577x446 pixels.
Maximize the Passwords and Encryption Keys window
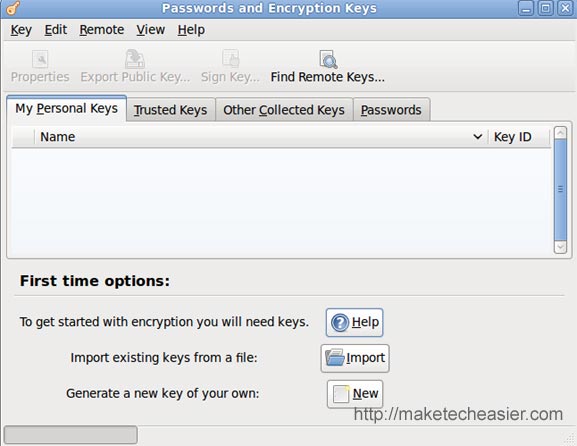click(545, 8)
